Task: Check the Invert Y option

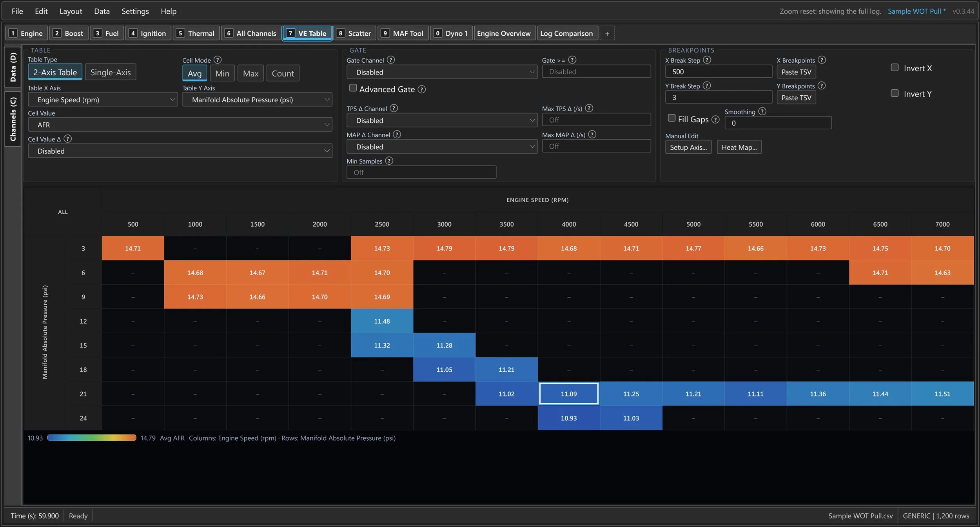Action: coord(895,93)
